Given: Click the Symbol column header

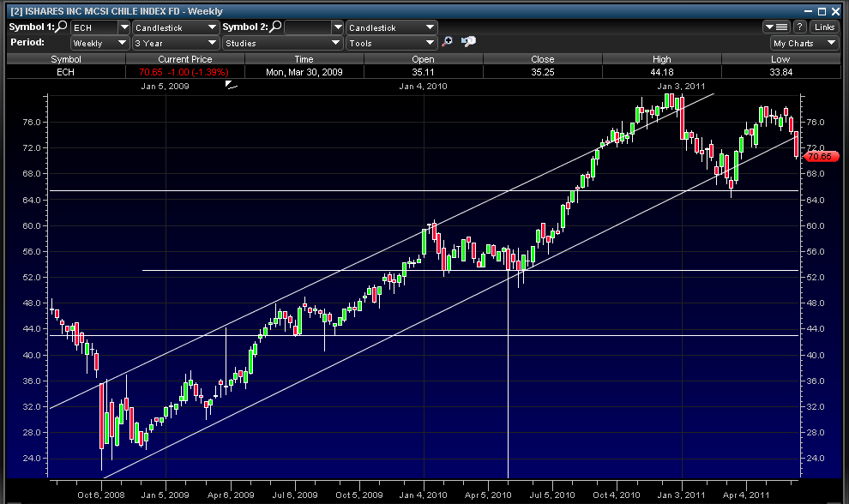Looking at the screenshot, I should [x=66, y=59].
